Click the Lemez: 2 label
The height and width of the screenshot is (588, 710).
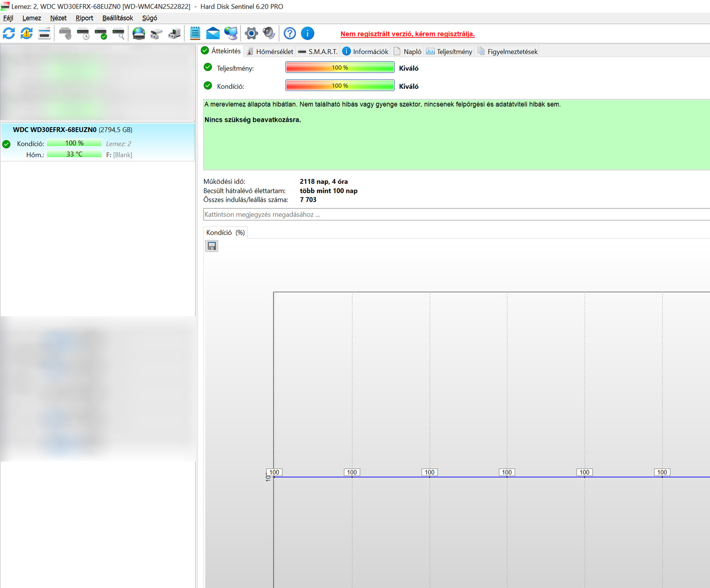pos(119,144)
